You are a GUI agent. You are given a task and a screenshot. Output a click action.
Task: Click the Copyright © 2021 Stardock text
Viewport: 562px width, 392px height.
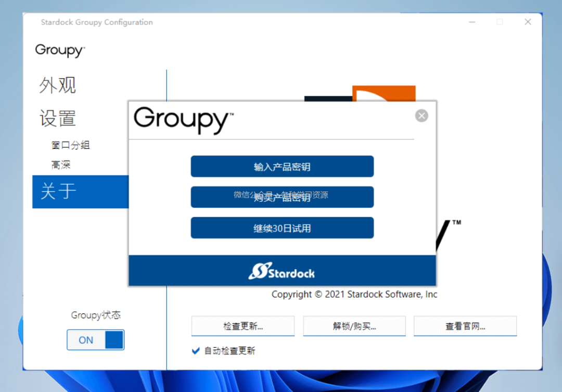pos(354,295)
